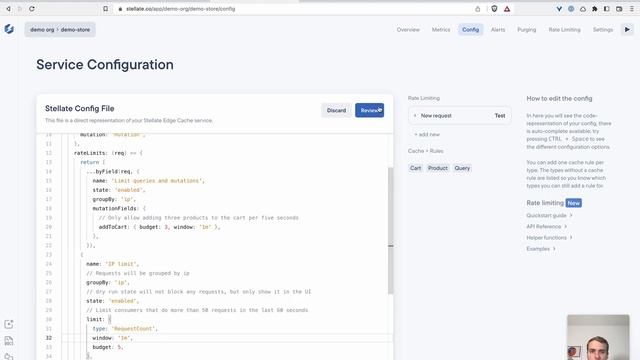Open the browser wallet icon
The image size is (640, 360).
(x=619, y=9)
